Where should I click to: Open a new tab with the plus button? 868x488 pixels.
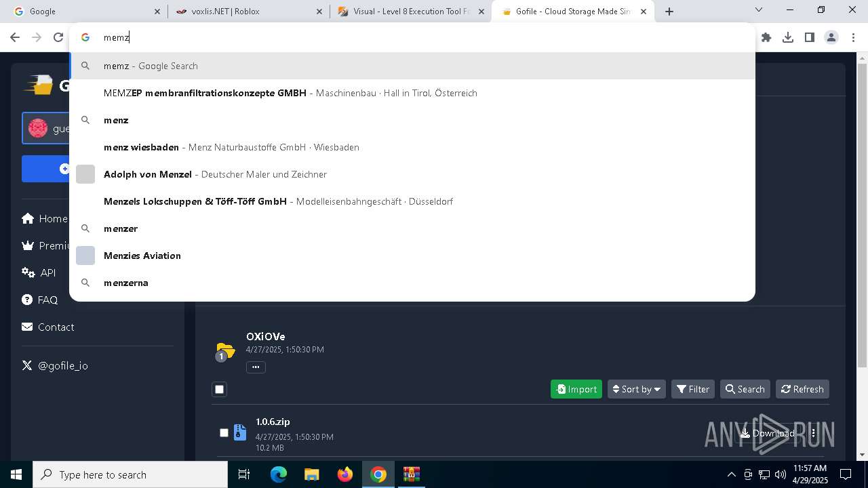[669, 12]
